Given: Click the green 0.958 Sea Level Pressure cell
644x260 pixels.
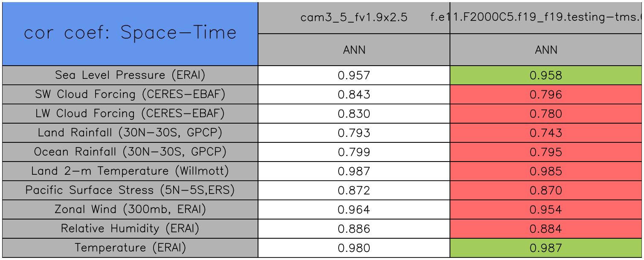Looking at the screenshot, I should click(x=546, y=75).
